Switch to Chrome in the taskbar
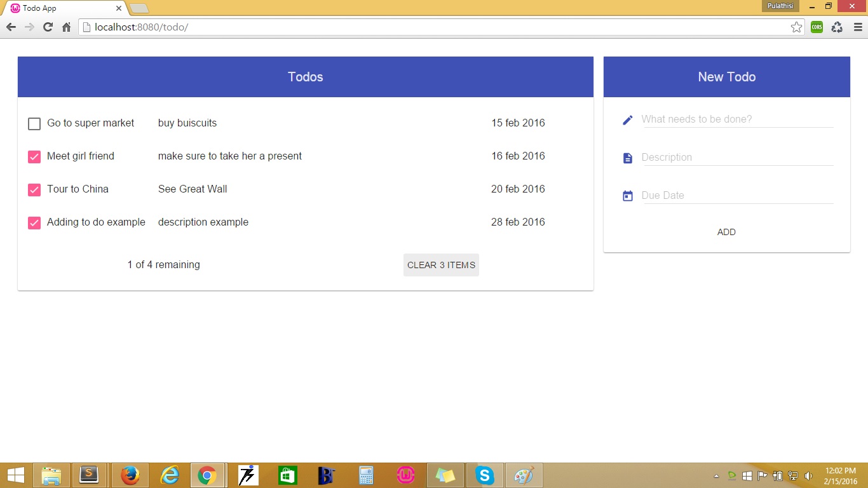Image resolution: width=868 pixels, height=488 pixels. tap(207, 475)
